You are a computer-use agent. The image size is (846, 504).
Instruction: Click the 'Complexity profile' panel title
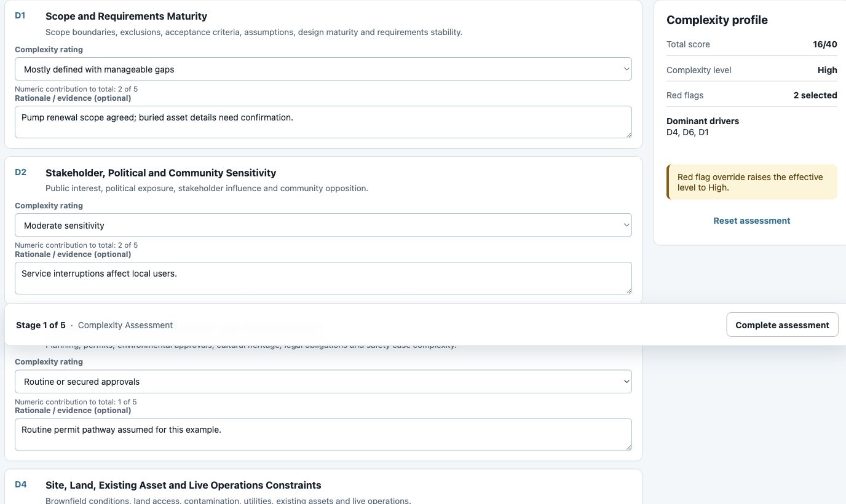coord(717,20)
